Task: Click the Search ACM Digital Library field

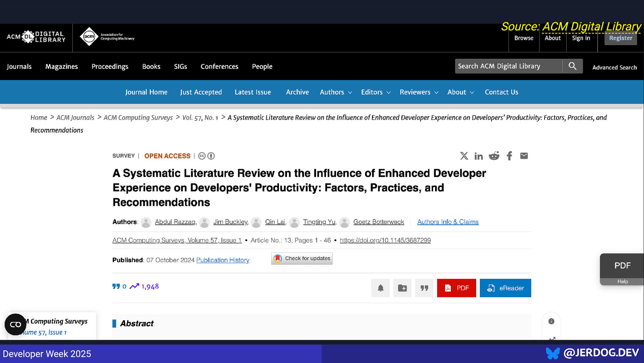Action: 509,66
